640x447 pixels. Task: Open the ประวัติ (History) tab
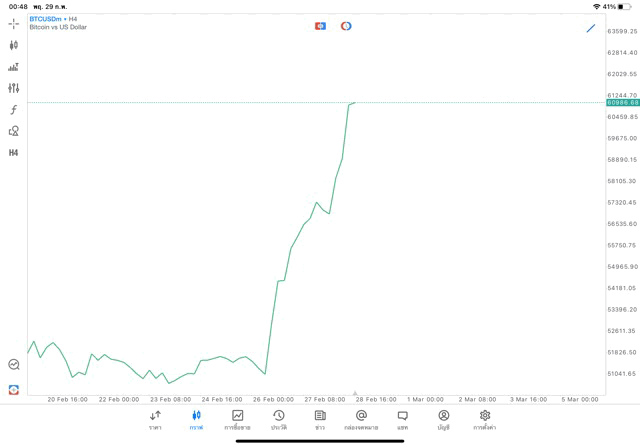point(278,419)
